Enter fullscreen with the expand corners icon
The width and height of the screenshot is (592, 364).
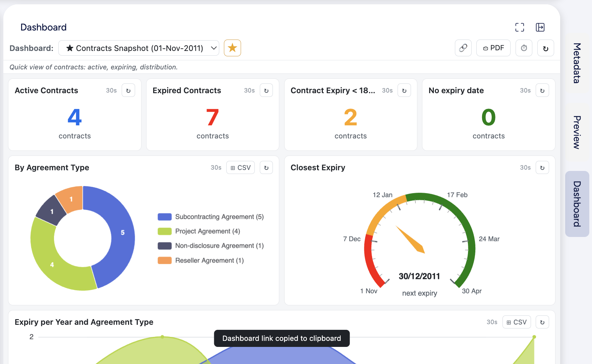pyautogui.click(x=520, y=27)
